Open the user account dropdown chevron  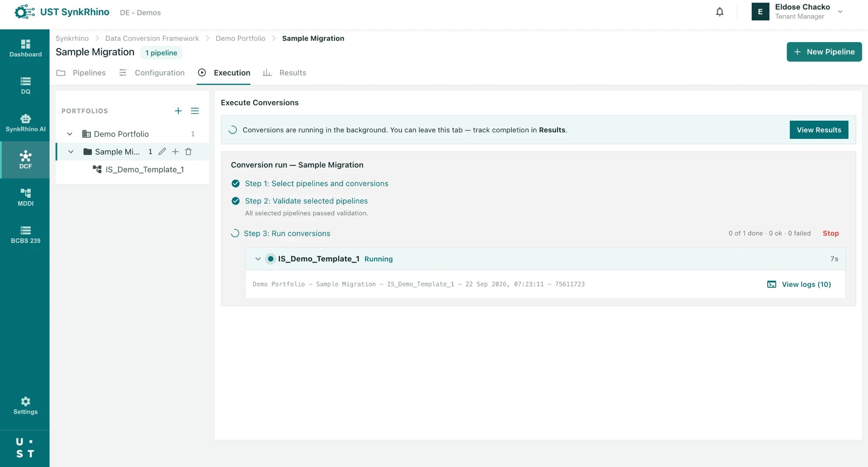point(840,12)
